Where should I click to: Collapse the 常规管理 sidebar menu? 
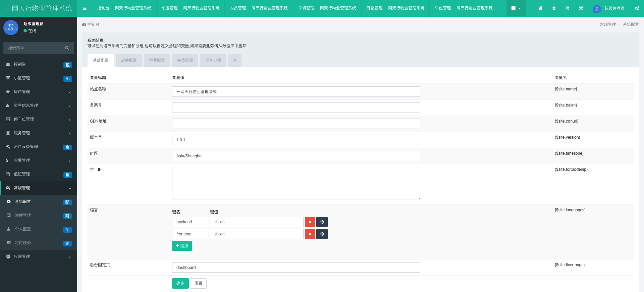click(39, 188)
